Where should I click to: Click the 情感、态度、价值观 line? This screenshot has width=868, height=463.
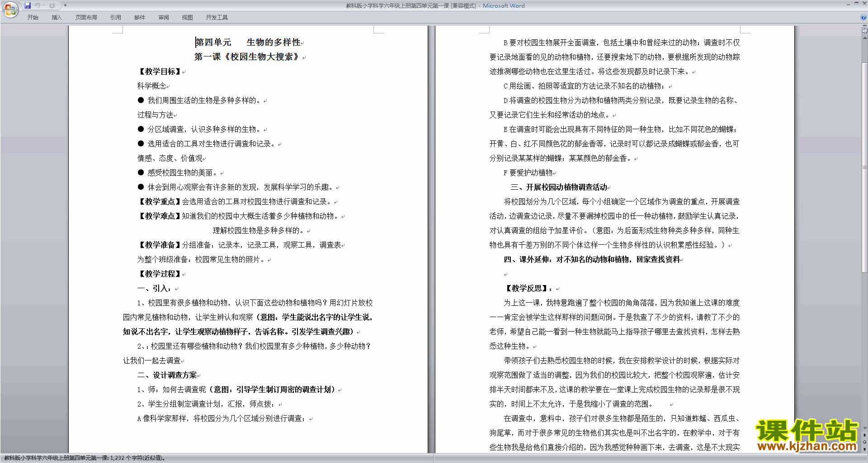tap(170, 158)
